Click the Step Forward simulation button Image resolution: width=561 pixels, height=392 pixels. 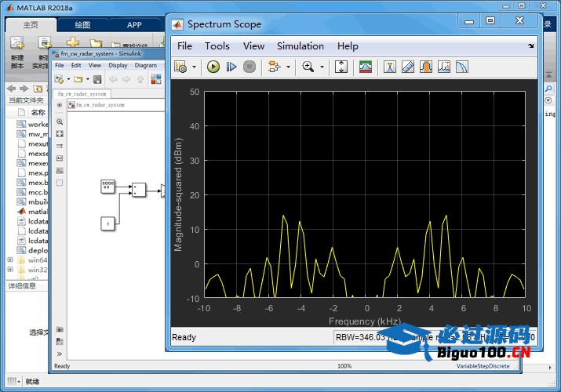(231, 67)
